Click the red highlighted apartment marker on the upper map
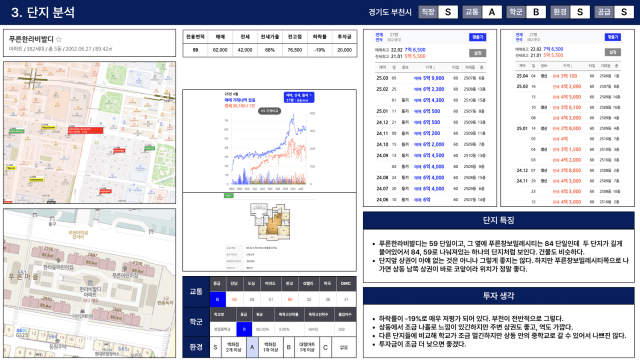 pyautogui.click(x=85, y=131)
